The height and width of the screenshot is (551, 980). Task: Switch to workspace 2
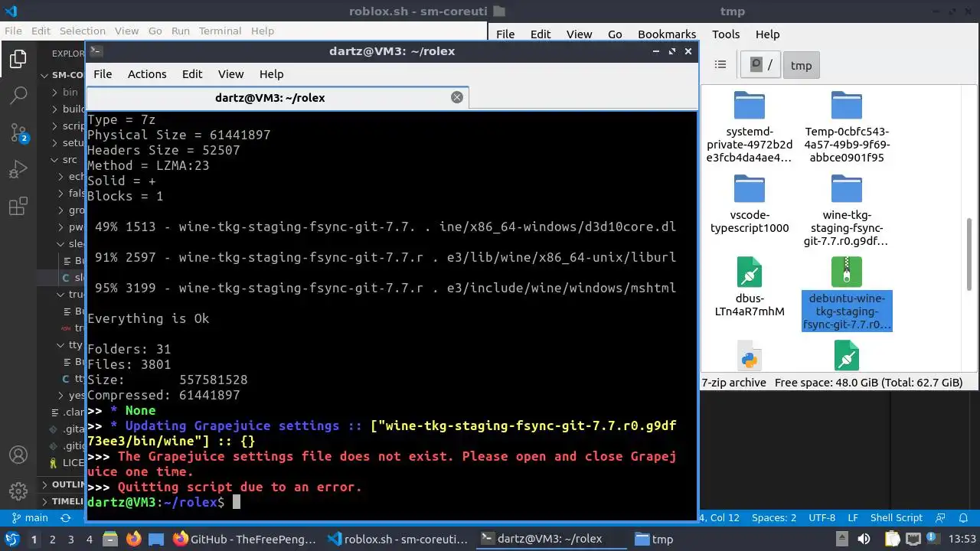52,539
